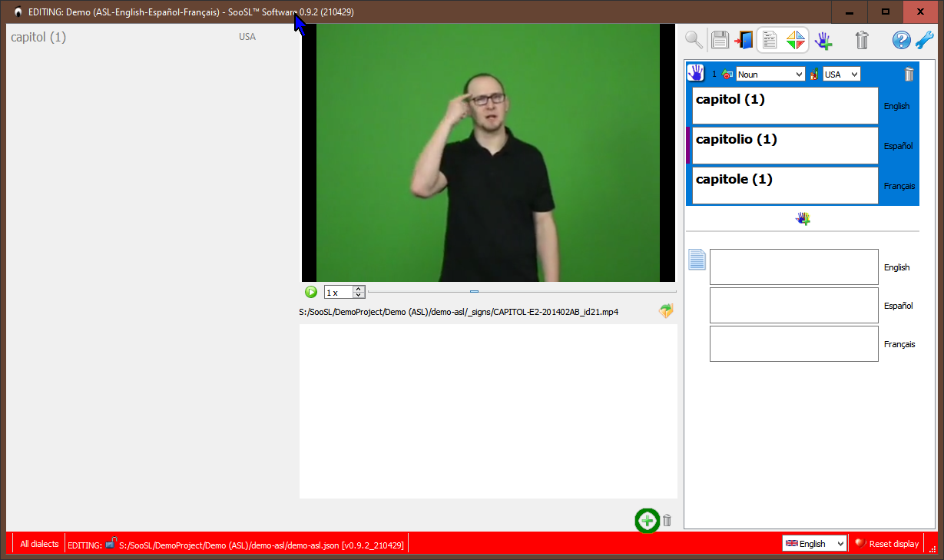
Task: Click the blue hand sense icon beside number 1
Action: [695, 73]
